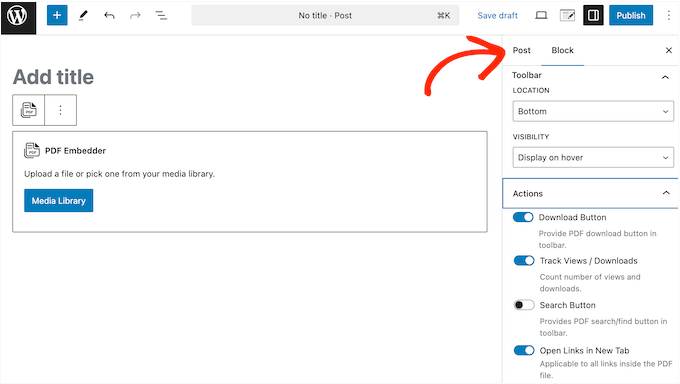Switch to the Post tab
680x384 pixels.
(x=521, y=50)
